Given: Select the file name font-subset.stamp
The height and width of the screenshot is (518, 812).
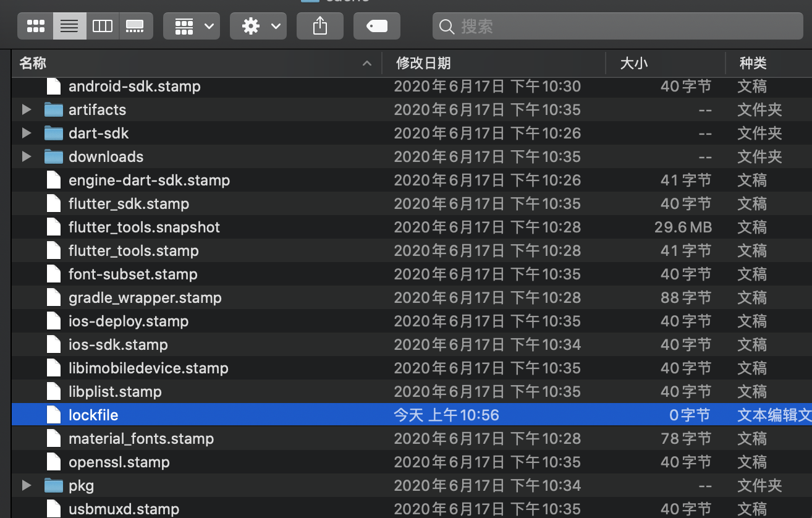Looking at the screenshot, I should (133, 274).
